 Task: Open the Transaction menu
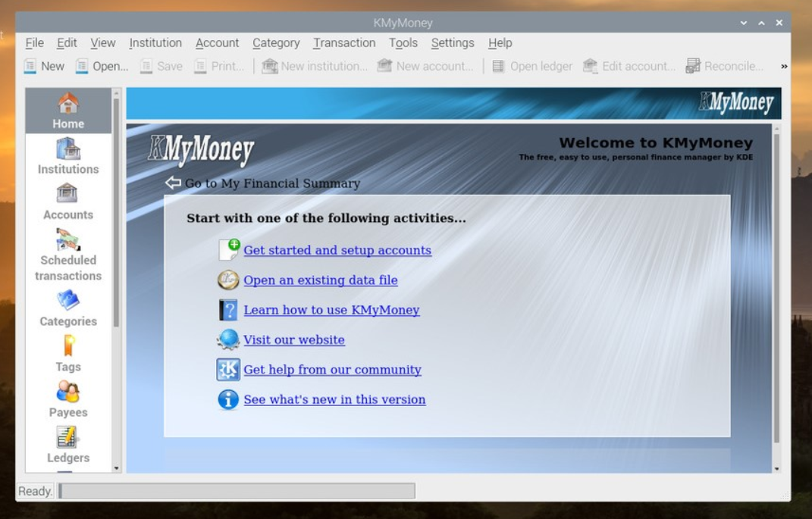click(344, 43)
